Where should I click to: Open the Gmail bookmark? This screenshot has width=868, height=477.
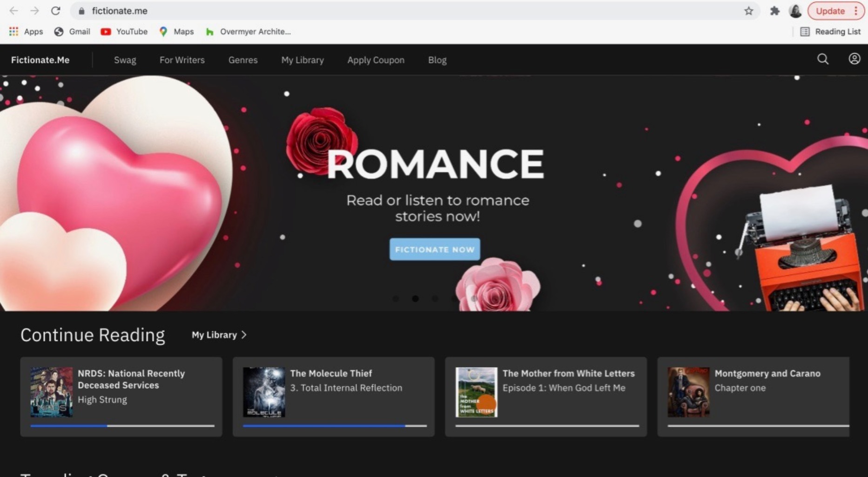(x=72, y=31)
